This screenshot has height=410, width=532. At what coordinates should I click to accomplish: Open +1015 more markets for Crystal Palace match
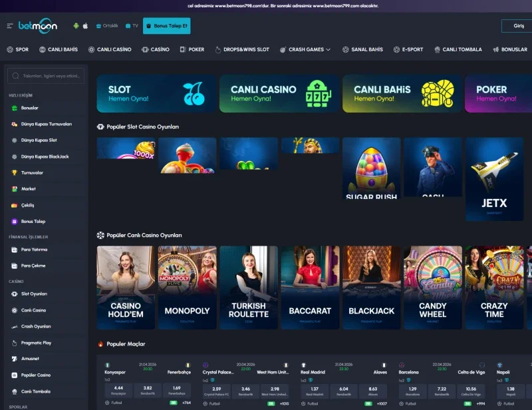[285, 404]
